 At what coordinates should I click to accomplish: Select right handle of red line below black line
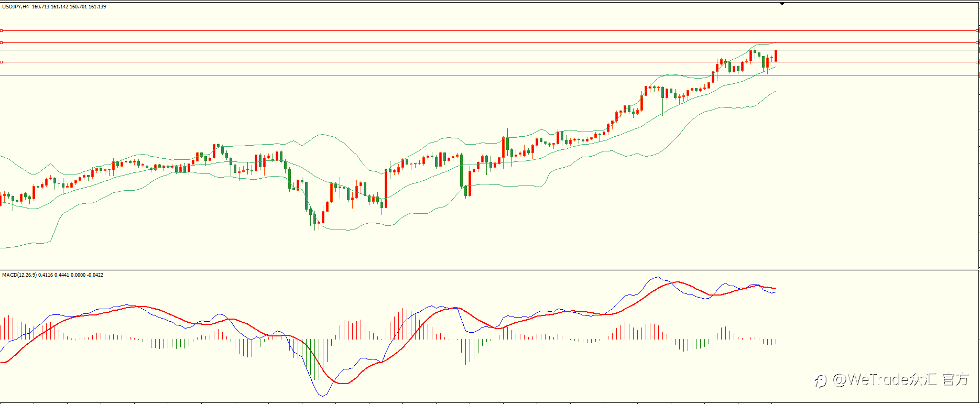(x=977, y=62)
